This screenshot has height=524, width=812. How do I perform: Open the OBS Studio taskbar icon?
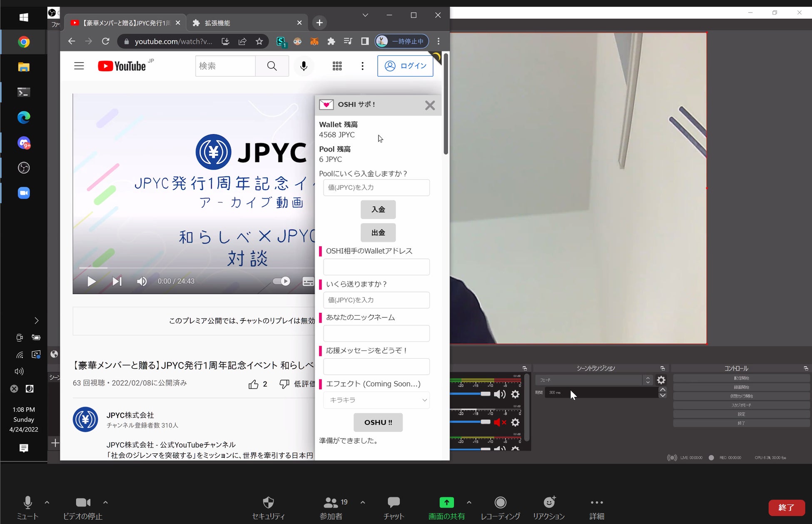[x=24, y=168]
